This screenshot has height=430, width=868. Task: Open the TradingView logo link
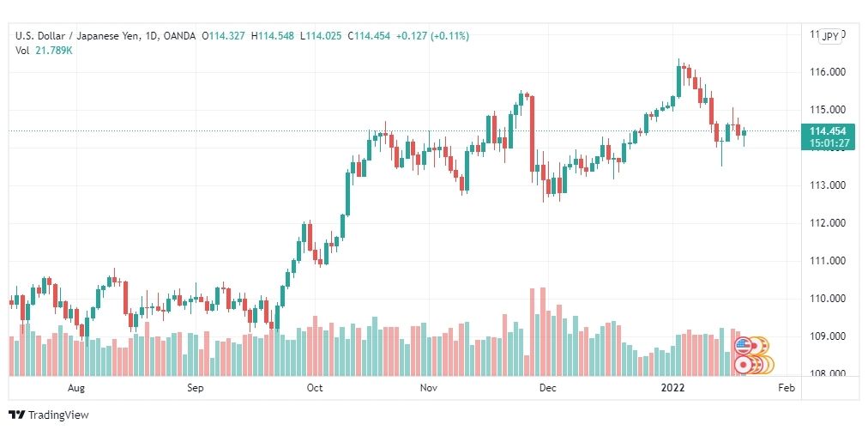[49, 415]
